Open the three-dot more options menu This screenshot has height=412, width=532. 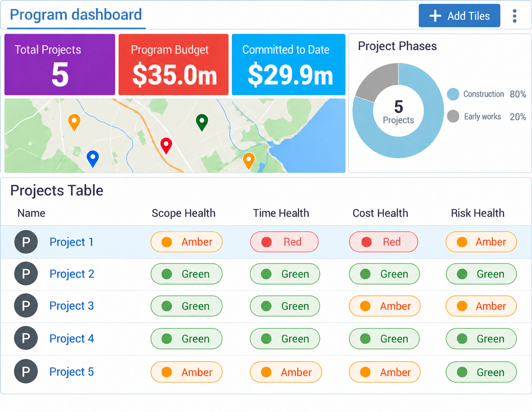pos(514,16)
